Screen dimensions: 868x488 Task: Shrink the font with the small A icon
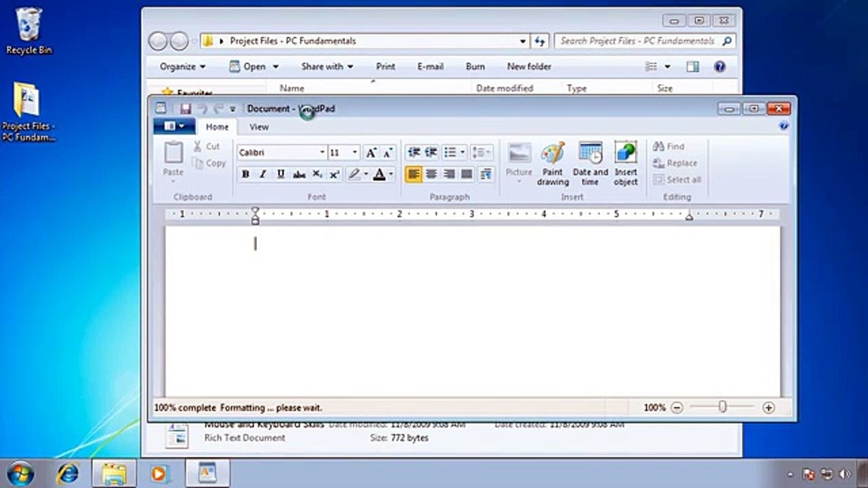[x=387, y=152]
